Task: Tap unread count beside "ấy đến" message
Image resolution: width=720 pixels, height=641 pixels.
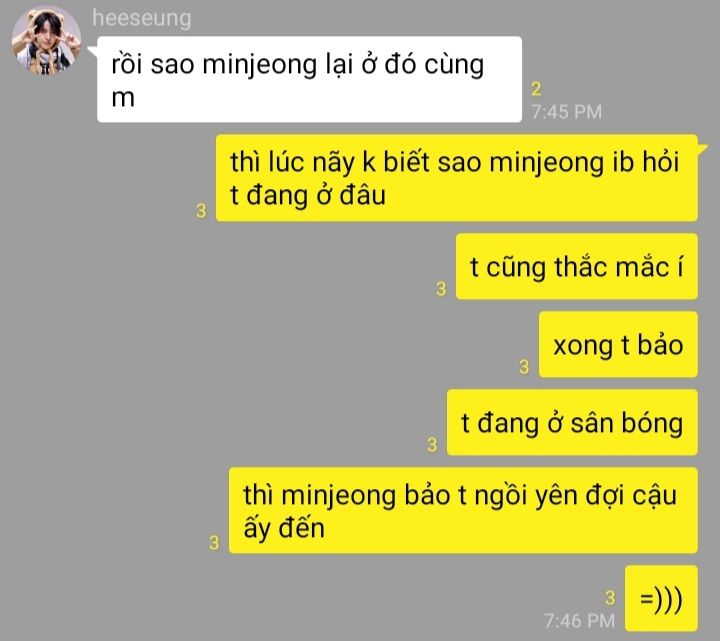Action: [x=214, y=543]
